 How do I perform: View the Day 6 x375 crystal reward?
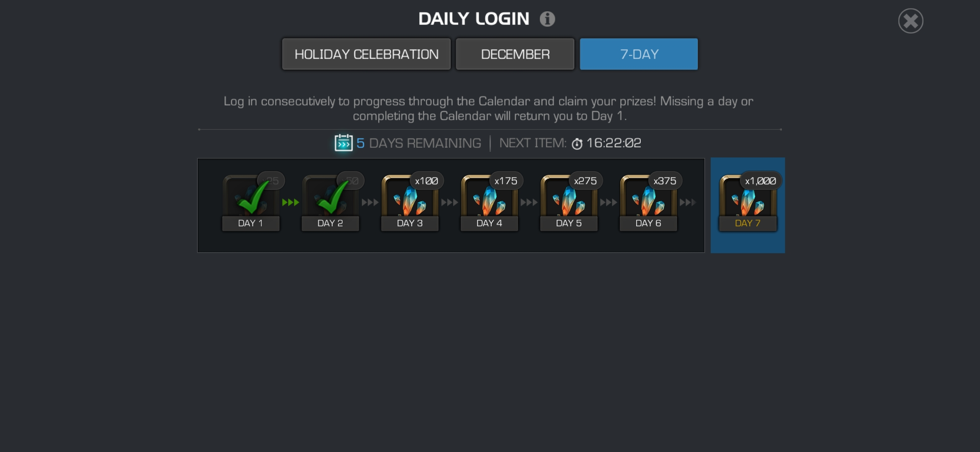coord(649,202)
